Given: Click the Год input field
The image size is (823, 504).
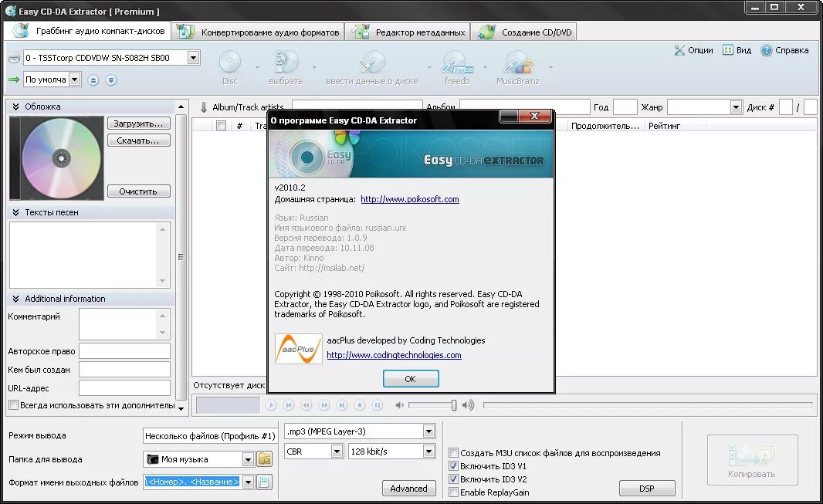Looking at the screenshot, I should click(625, 107).
